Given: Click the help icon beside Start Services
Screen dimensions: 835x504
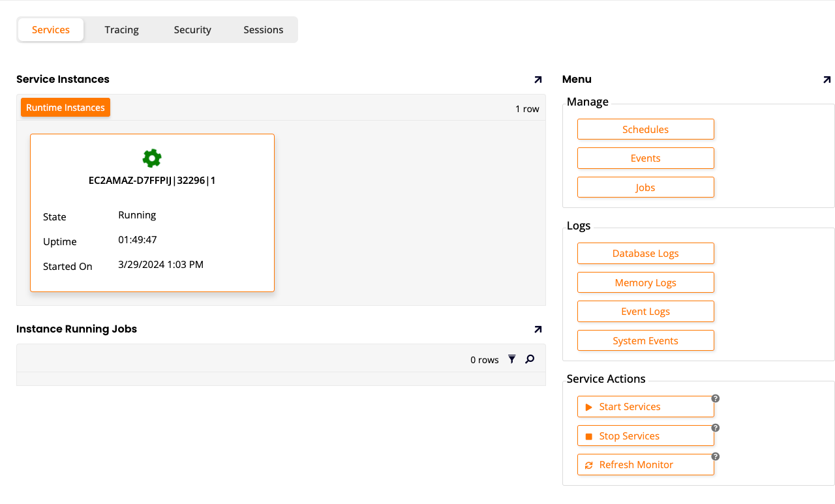Looking at the screenshot, I should tap(716, 397).
